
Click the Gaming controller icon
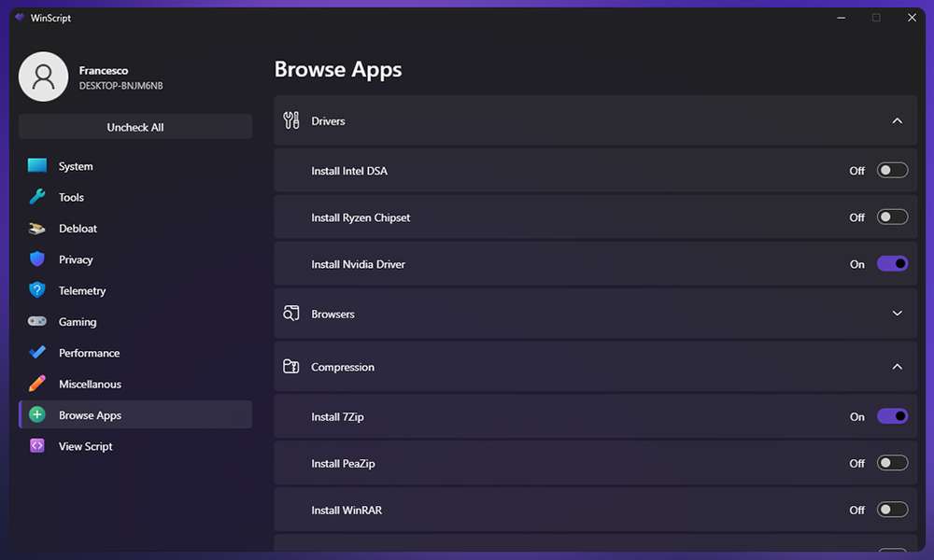pyautogui.click(x=37, y=321)
